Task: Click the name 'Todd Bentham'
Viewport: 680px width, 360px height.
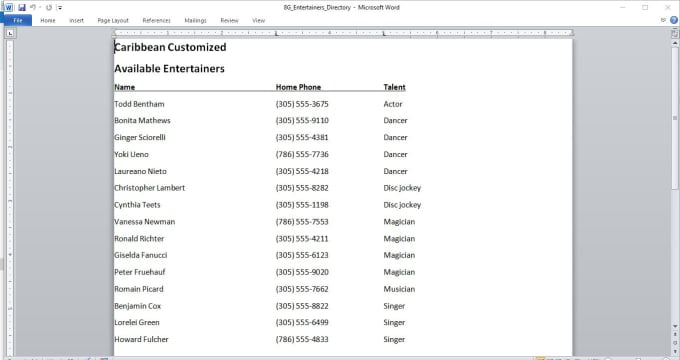Action: click(x=139, y=104)
